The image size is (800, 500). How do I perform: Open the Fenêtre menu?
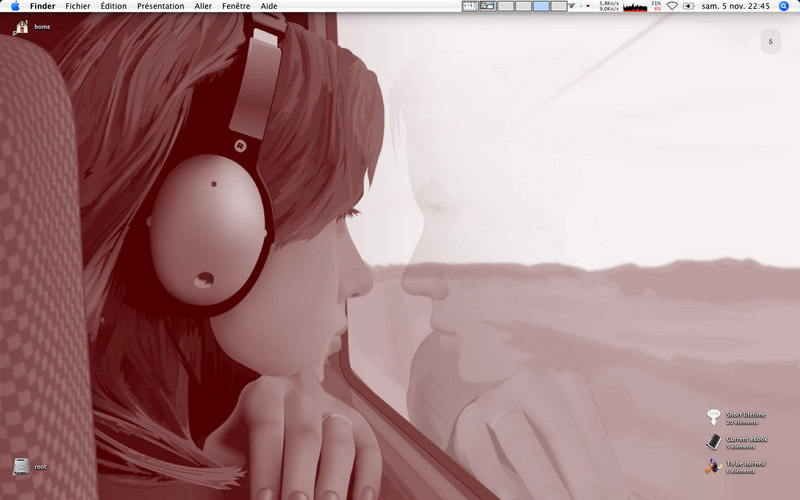236,6
